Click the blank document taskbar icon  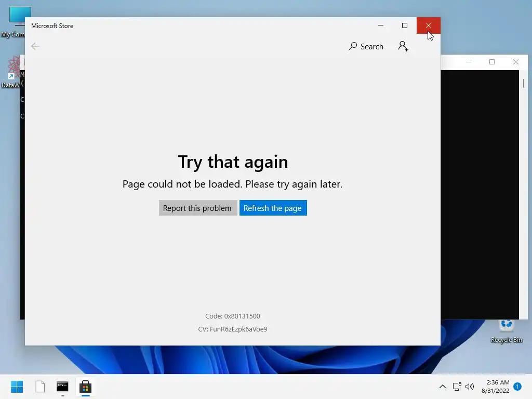pos(40,387)
